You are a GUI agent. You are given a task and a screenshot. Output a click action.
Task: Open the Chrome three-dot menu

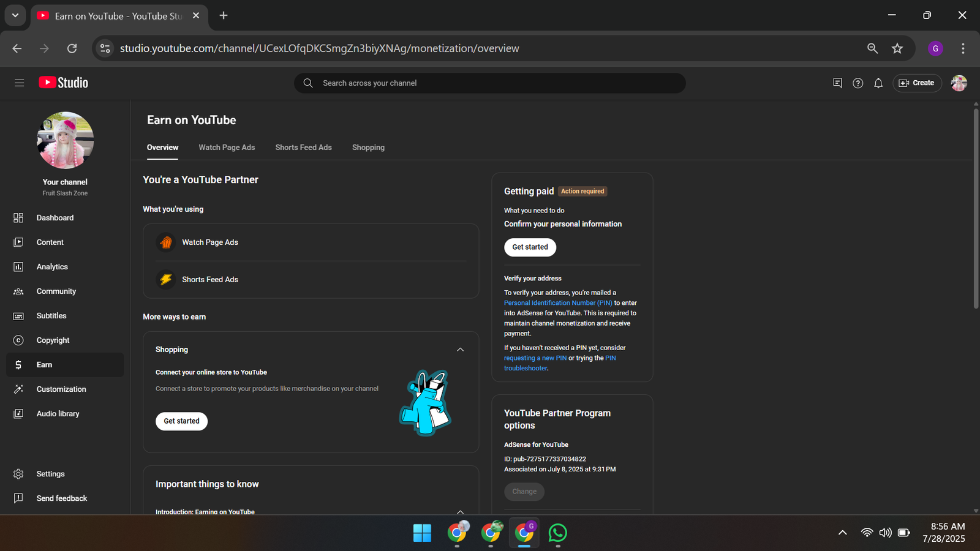tap(963, 48)
